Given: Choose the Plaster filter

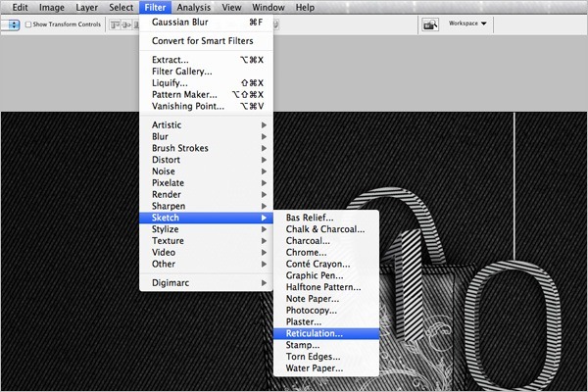Looking at the screenshot, I should [x=326, y=322].
